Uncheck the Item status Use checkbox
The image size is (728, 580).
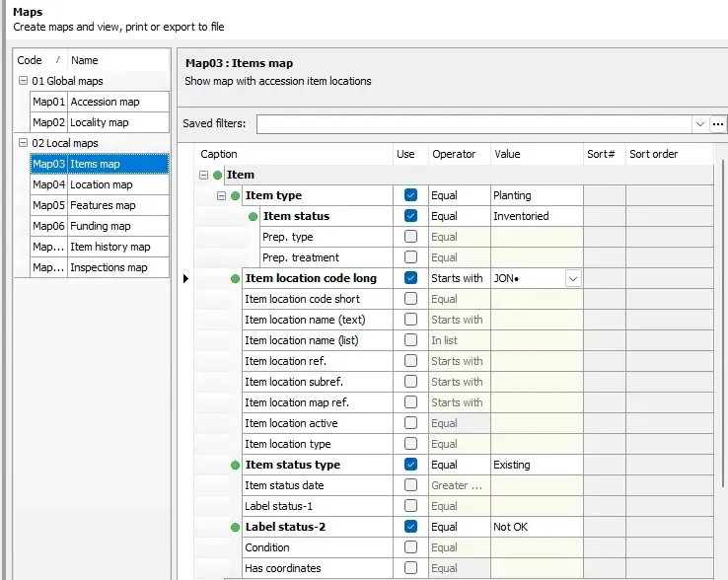410,216
